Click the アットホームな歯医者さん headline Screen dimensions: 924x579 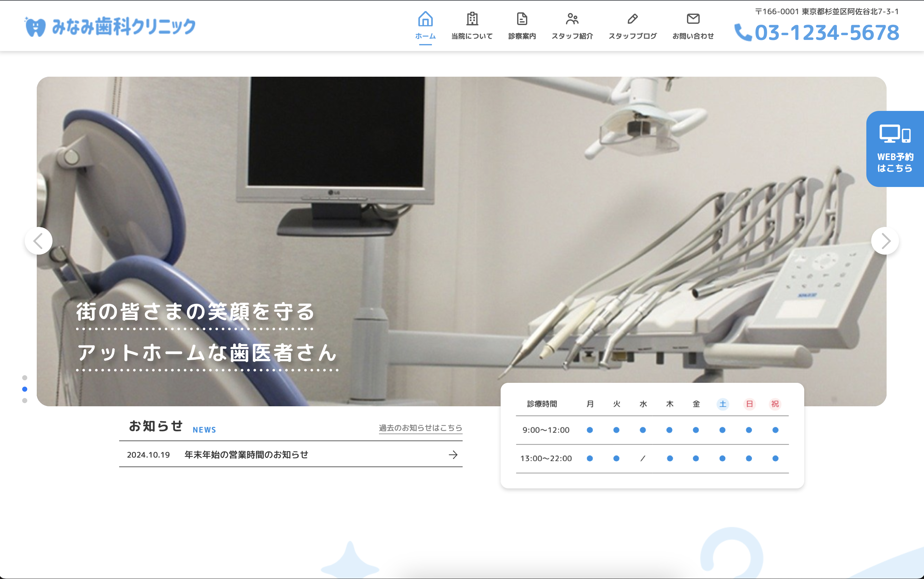[x=207, y=353]
